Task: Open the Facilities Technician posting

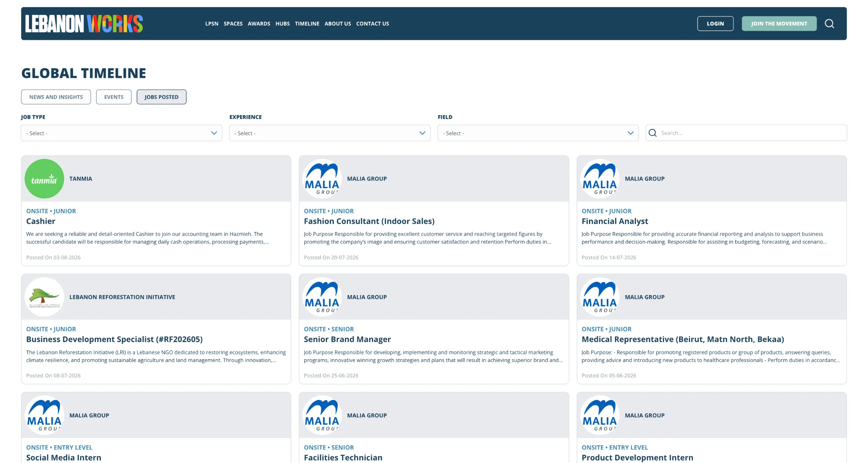Action: 343,458
